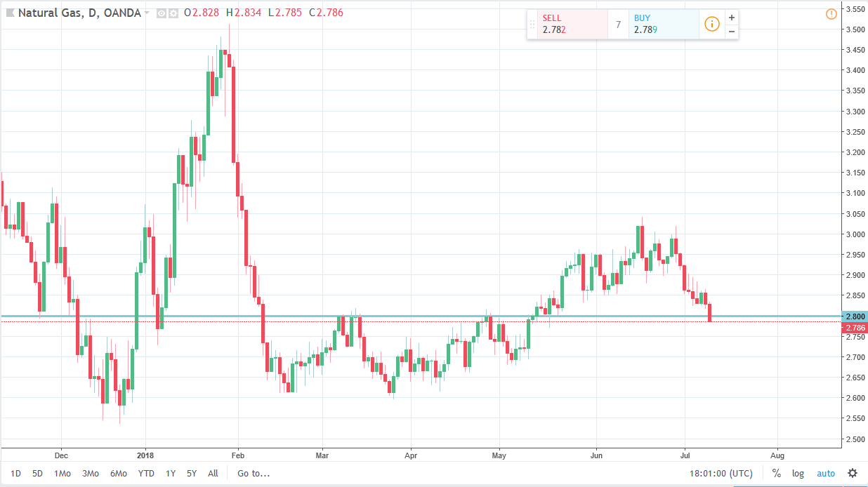Increase quantity with plus button
The image size is (868, 487).
click(731, 18)
